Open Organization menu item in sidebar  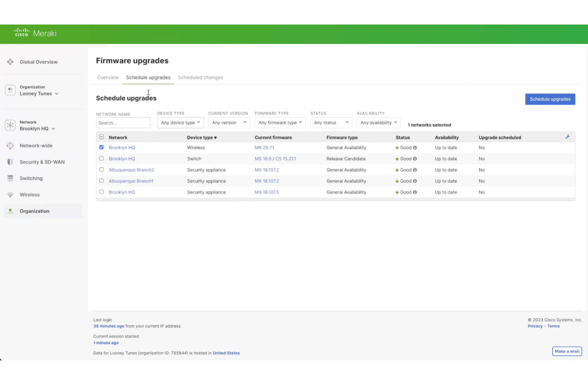click(x=35, y=211)
